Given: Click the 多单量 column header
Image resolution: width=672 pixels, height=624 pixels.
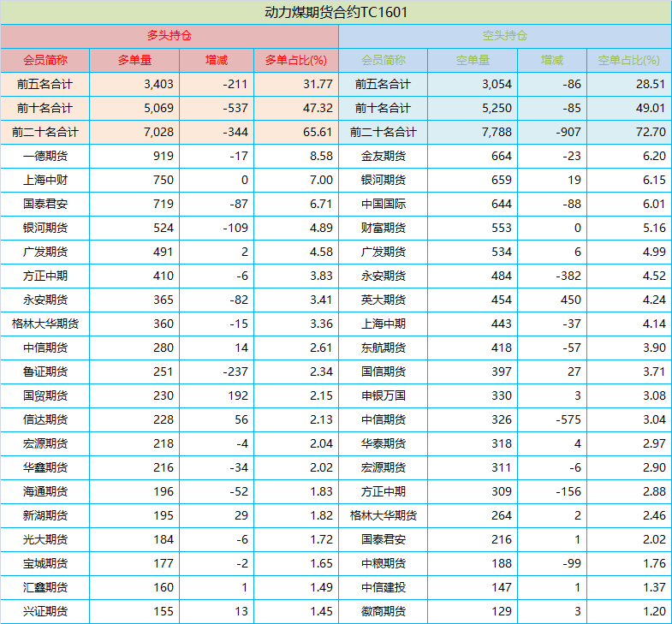Looking at the screenshot, I should (x=134, y=60).
